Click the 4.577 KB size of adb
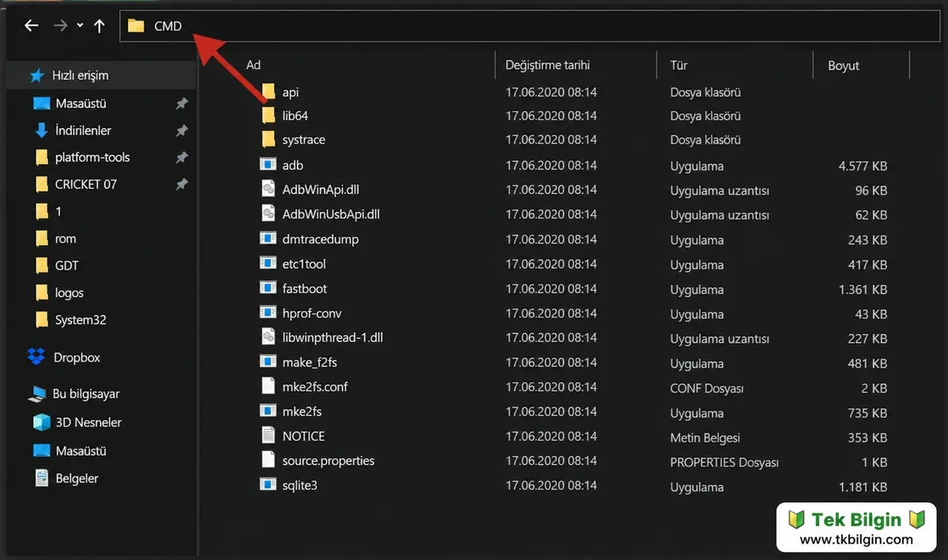This screenshot has height=560, width=948. pyautogui.click(x=863, y=166)
